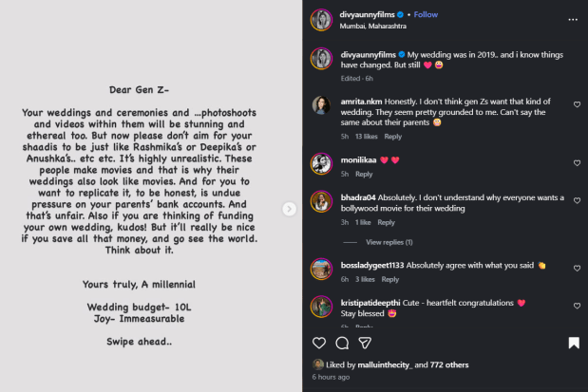Follow divyaunnyfilms account
This screenshot has height=392, width=588.
tap(426, 15)
